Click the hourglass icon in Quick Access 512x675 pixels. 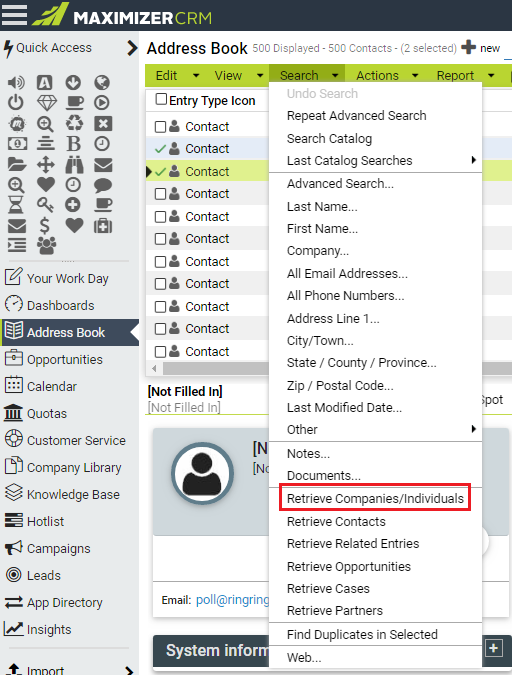point(16,204)
